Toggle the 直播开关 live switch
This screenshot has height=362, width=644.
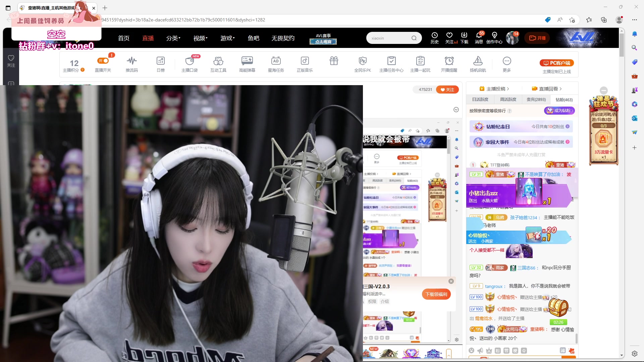pyautogui.click(x=103, y=61)
